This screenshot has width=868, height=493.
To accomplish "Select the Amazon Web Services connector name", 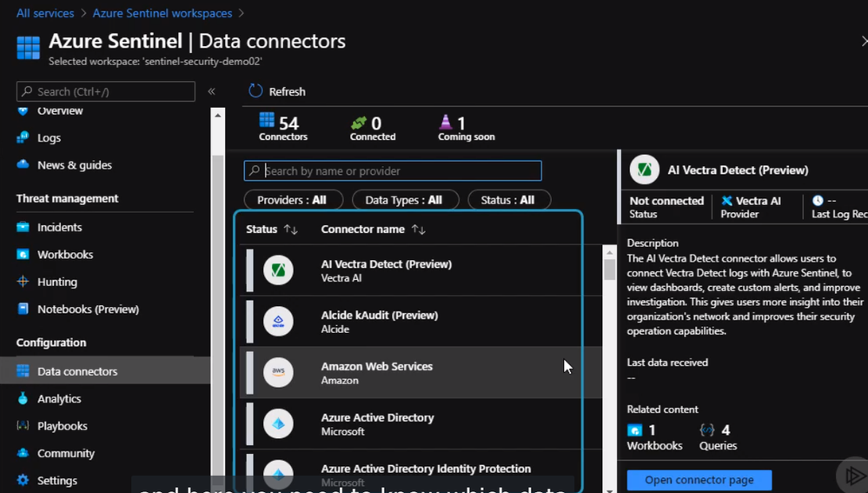I will (x=376, y=366).
